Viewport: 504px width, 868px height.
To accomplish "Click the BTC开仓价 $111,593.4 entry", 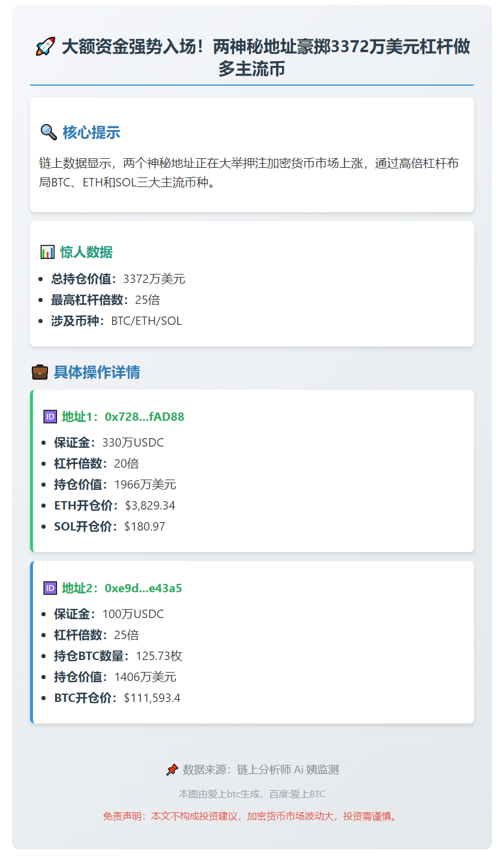I will pyautogui.click(x=117, y=698).
